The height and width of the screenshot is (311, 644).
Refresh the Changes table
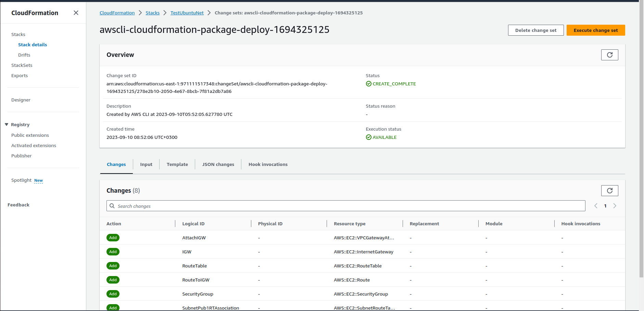pyautogui.click(x=609, y=191)
